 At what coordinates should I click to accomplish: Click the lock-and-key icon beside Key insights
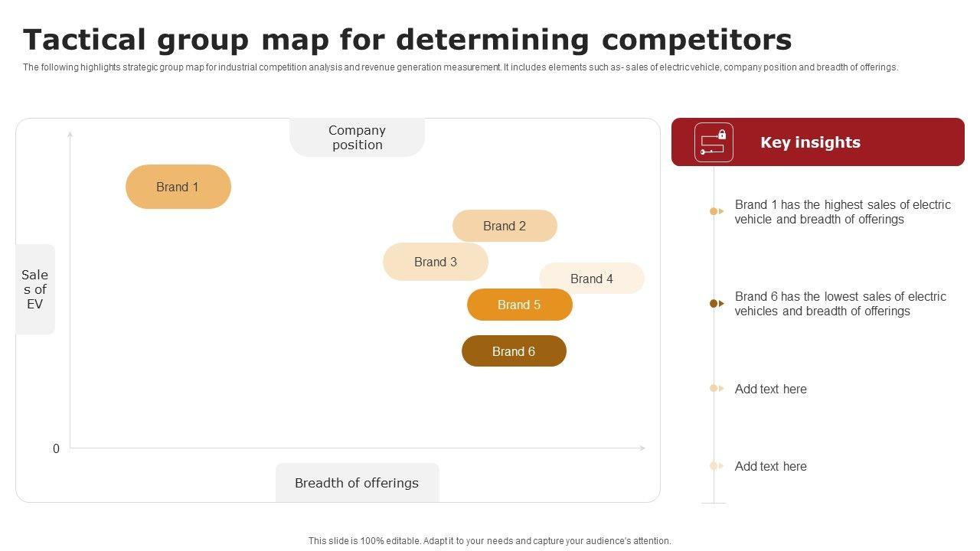714,142
